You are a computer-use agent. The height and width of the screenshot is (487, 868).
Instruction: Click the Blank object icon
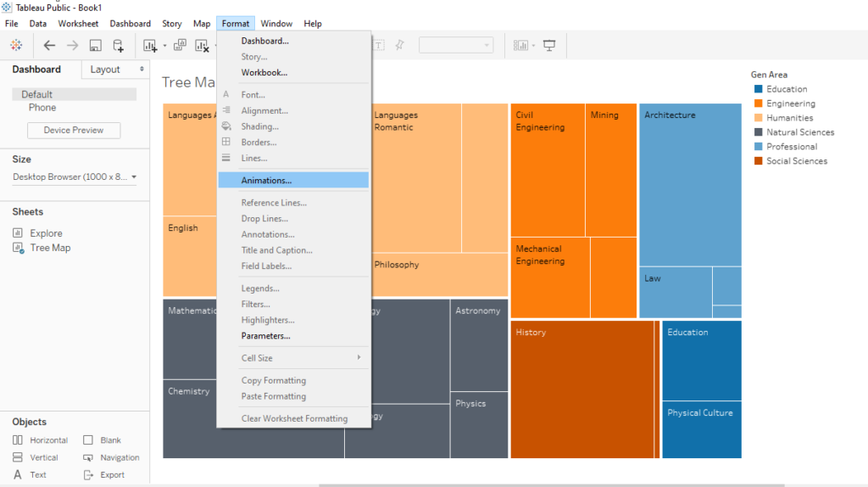pyautogui.click(x=88, y=439)
